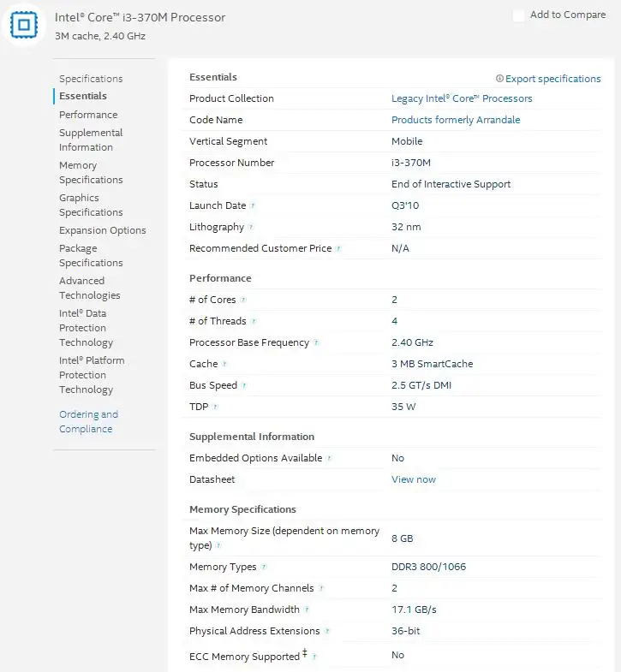Click the '3 MB SmartCache' value

(432, 365)
